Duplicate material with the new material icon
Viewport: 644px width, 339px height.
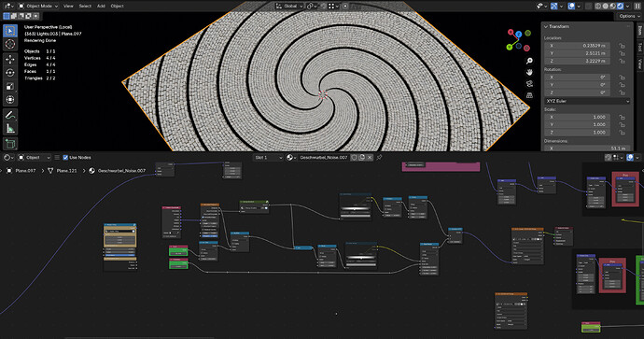tap(362, 158)
